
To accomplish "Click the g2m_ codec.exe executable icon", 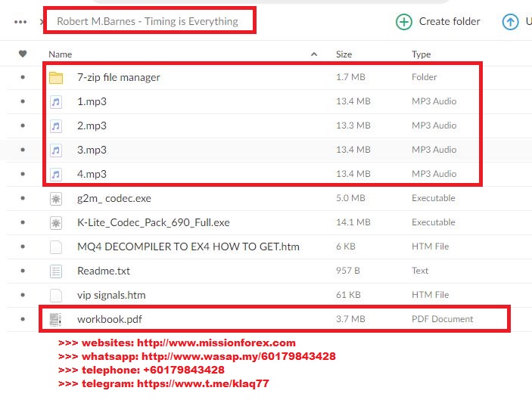I will pos(56,199).
